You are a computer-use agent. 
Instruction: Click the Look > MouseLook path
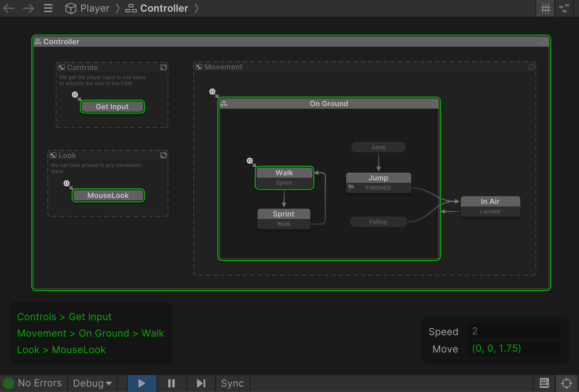click(x=61, y=350)
